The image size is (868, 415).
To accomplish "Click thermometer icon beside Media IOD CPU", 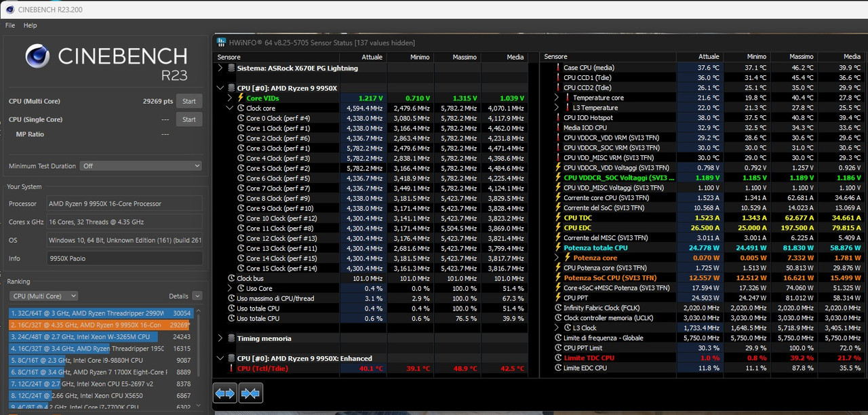I will [557, 127].
